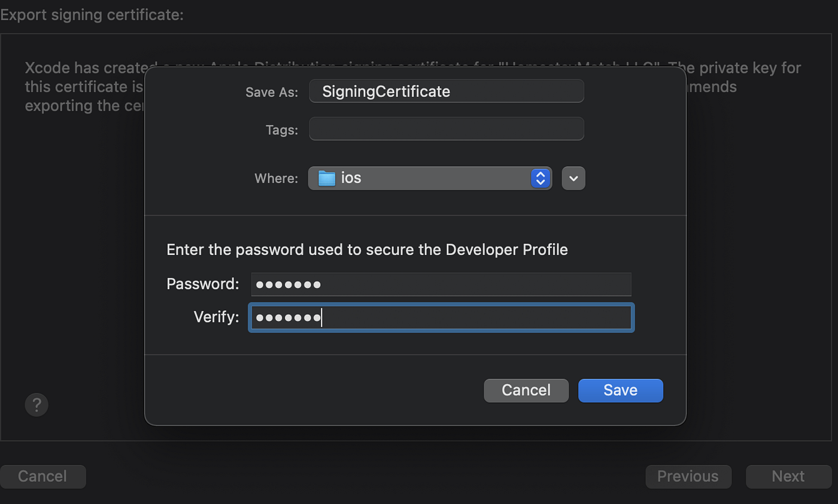Screen dimensions: 838x504
Task: Click the "Password:" label
Action: coord(203,284)
